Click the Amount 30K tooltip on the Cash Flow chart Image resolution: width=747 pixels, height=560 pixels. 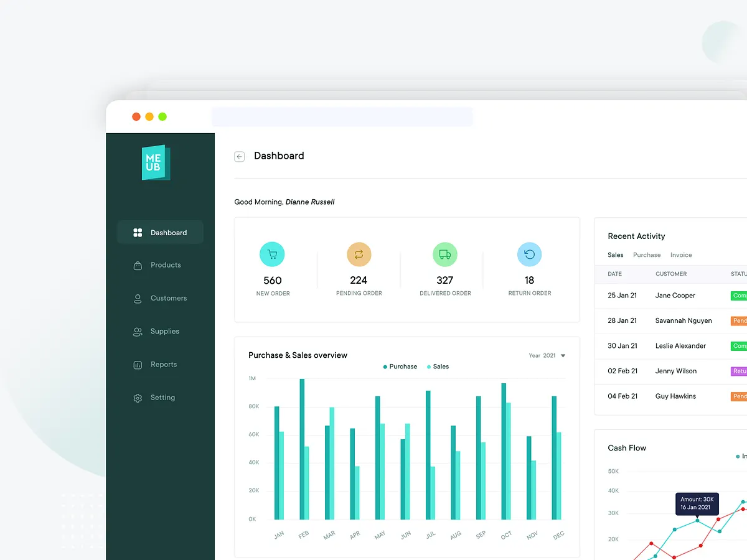point(697,503)
